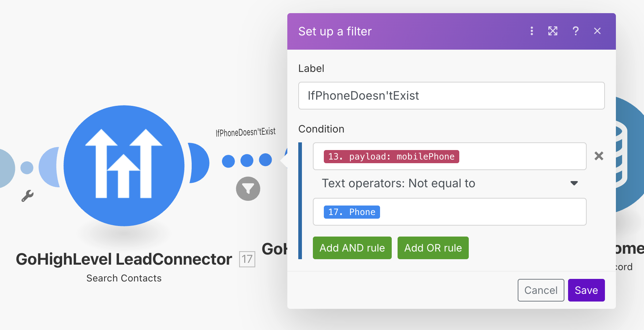The height and width of the screenshot is (330, 644).
Task: Click the wrench icon beside the module
Action: click(27, 196)
